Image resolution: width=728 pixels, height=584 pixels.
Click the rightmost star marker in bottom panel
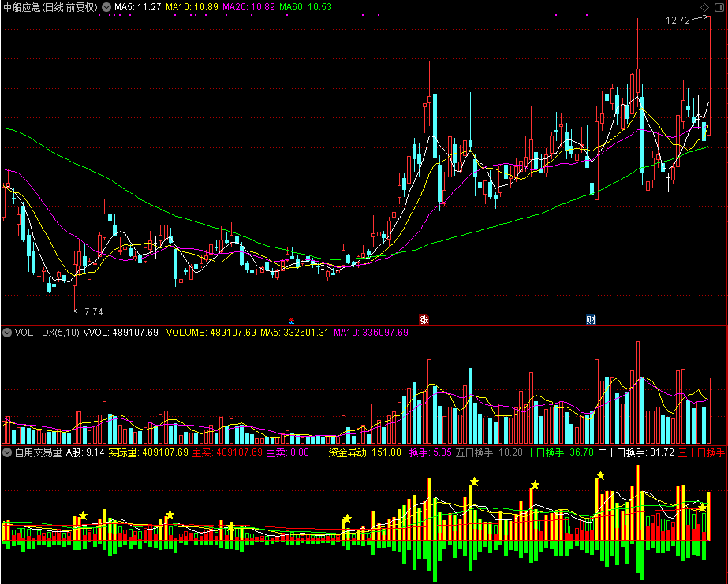click(x=703, y=508)
